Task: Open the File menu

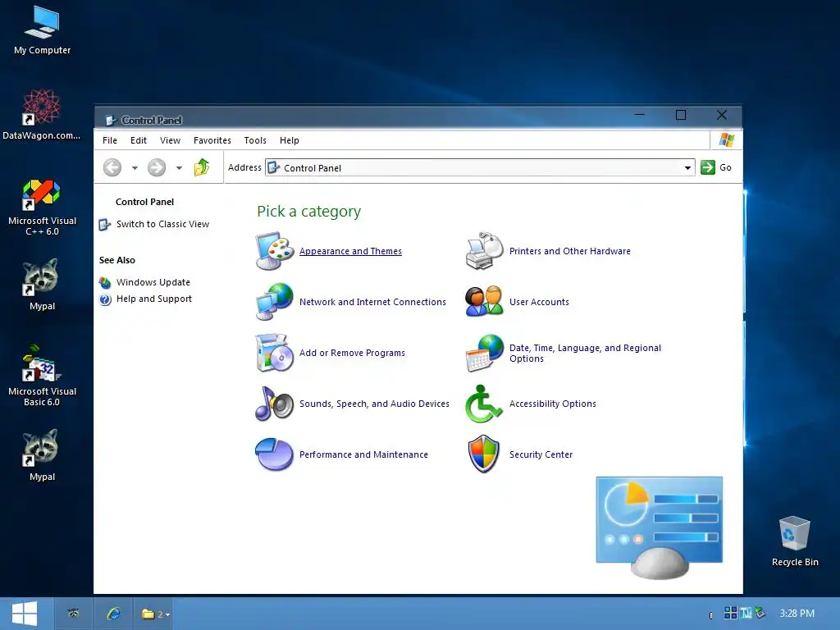Action: [110, 140]
